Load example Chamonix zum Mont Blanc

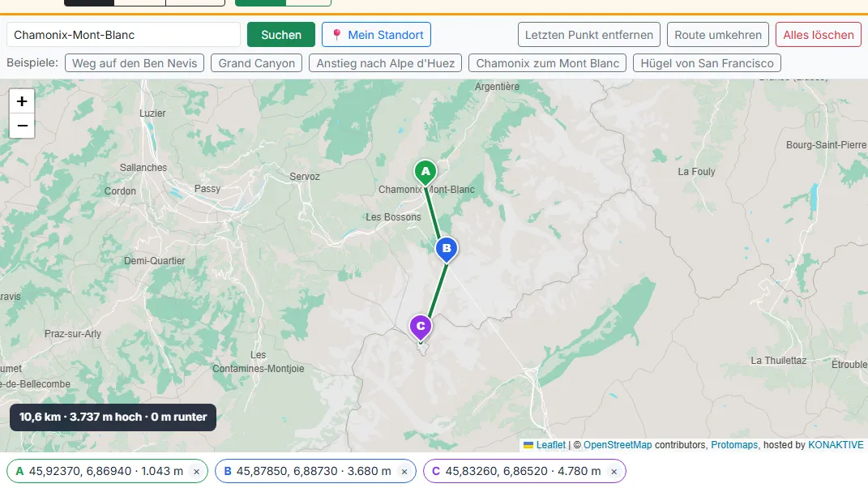[548, 63]
